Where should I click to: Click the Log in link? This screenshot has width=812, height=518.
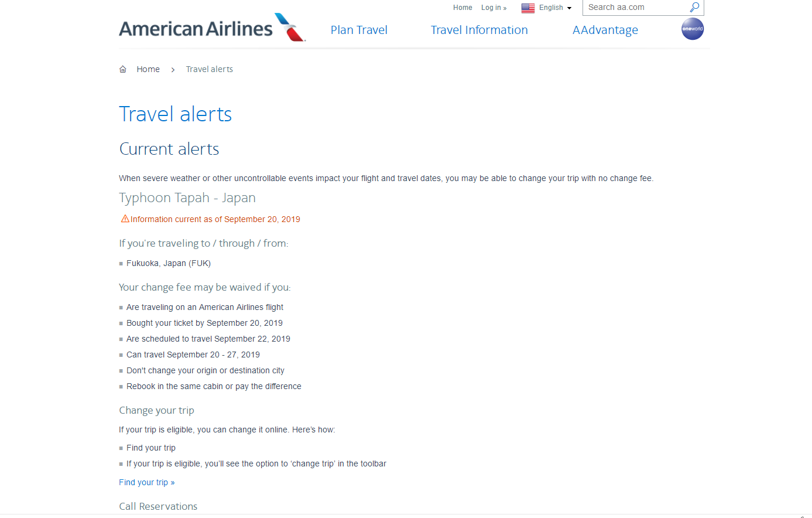[494, 8]
